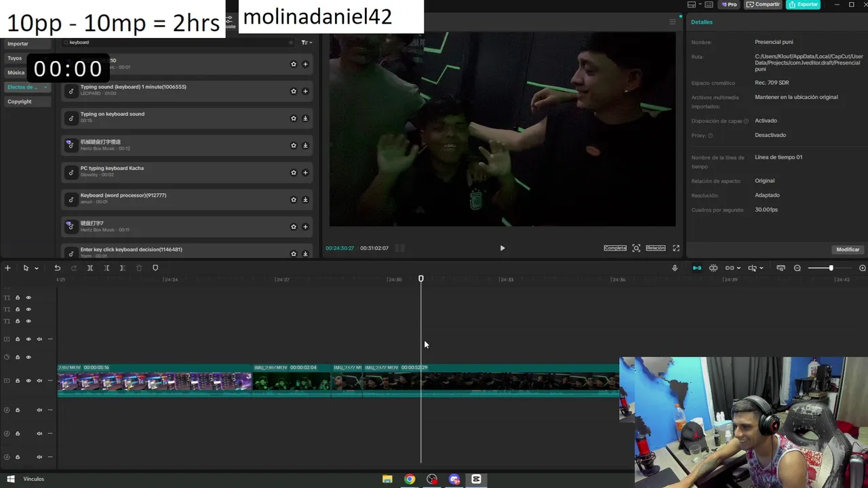Add a marker with the shield icon

point(155,268)
